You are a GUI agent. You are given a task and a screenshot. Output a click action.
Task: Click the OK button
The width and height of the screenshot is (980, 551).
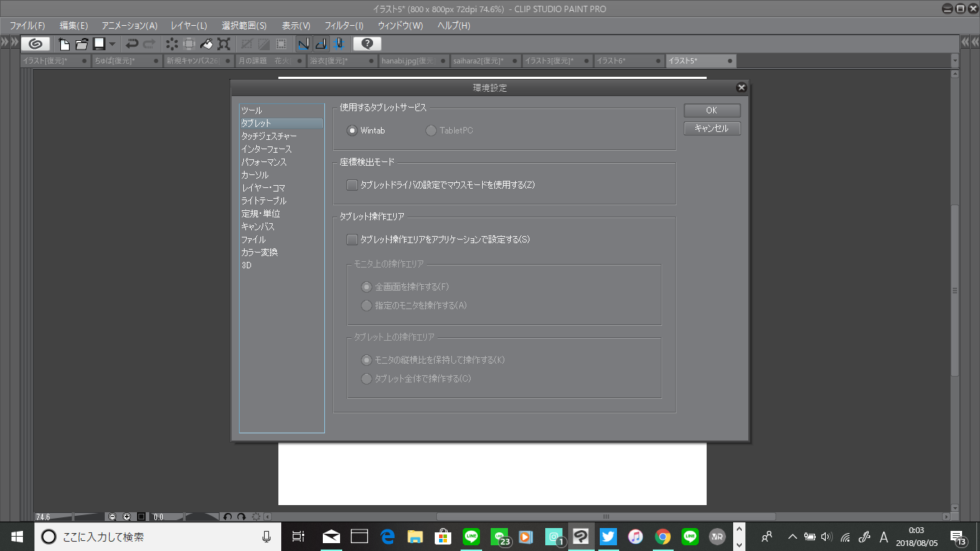712,110
